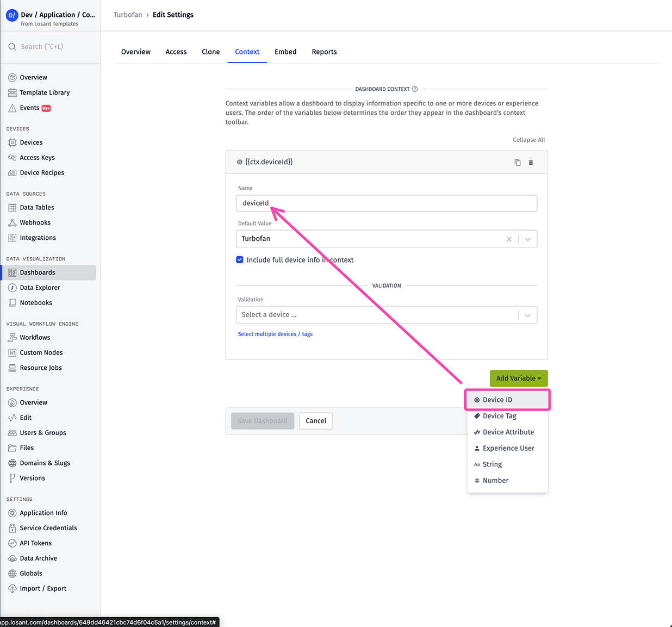Open the Validation device selector dropdown

coord(527,315)
